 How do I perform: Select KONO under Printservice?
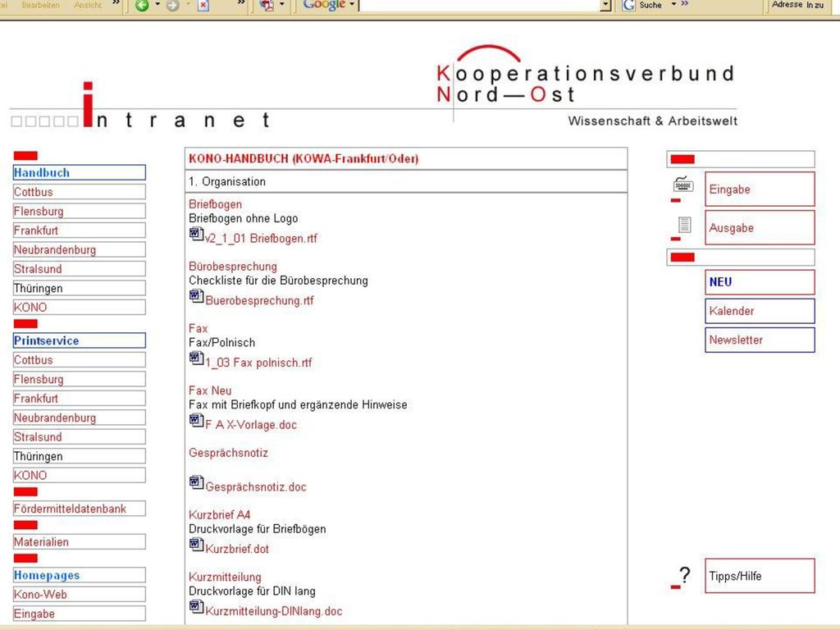[x=80, y=476]
